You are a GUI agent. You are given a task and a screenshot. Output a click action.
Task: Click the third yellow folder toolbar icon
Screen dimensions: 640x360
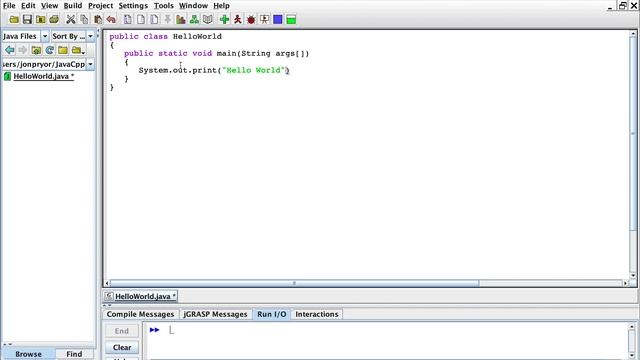(x=41, y=19)
